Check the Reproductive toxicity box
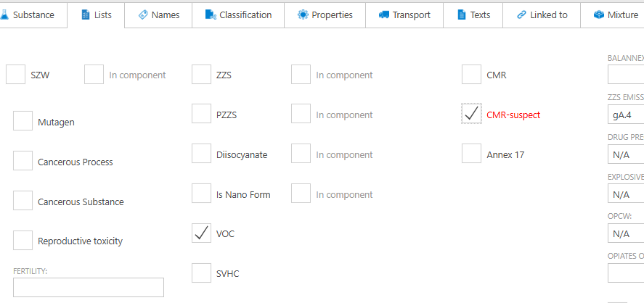The width and height of the screenshot is (644, 303). click(x=23, y=241)
